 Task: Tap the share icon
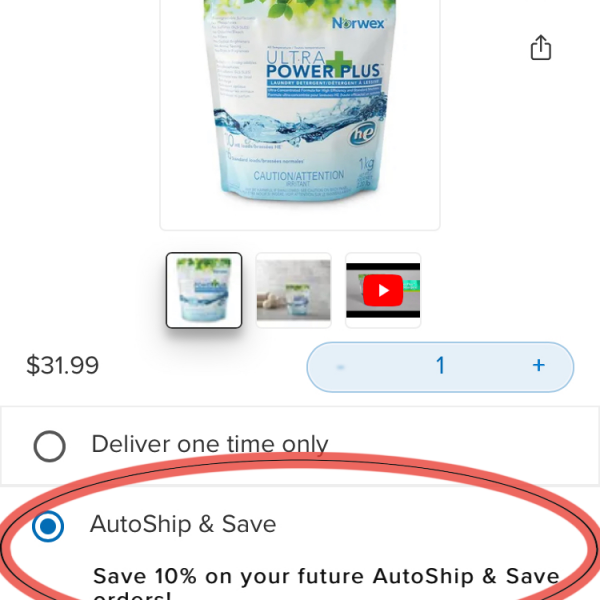coord(541,47)
